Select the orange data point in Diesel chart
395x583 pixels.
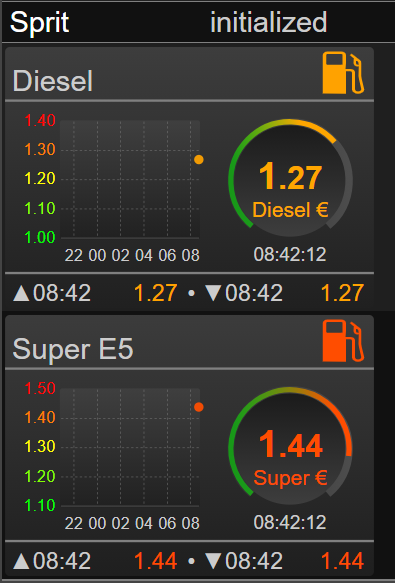tap(199, 160)
